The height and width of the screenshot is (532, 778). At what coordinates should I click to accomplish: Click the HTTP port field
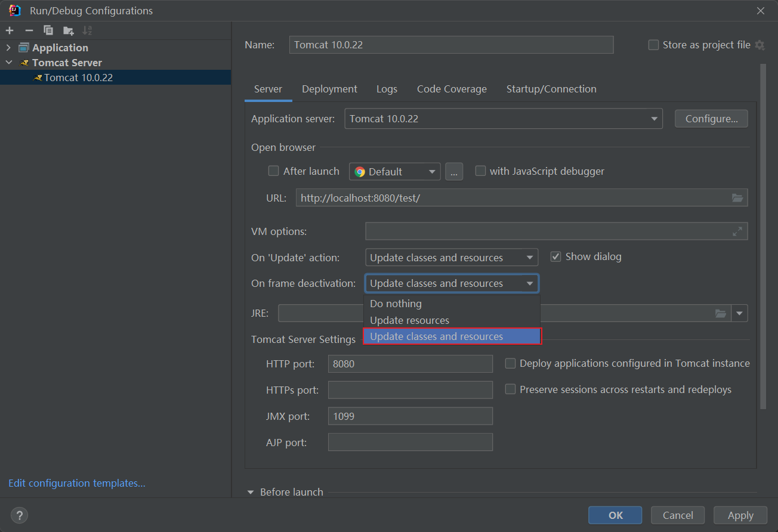tap(410, 364)
